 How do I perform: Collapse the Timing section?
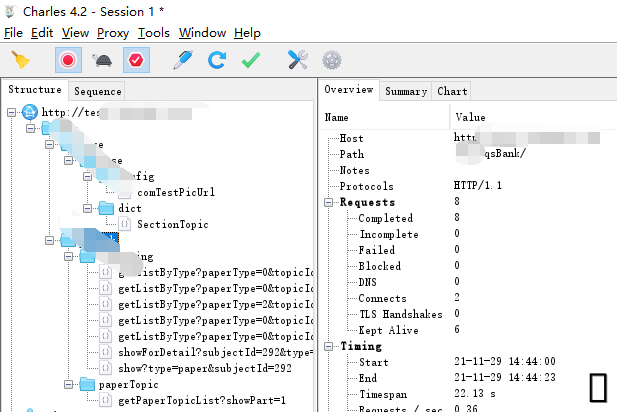[x=328, y=346]
